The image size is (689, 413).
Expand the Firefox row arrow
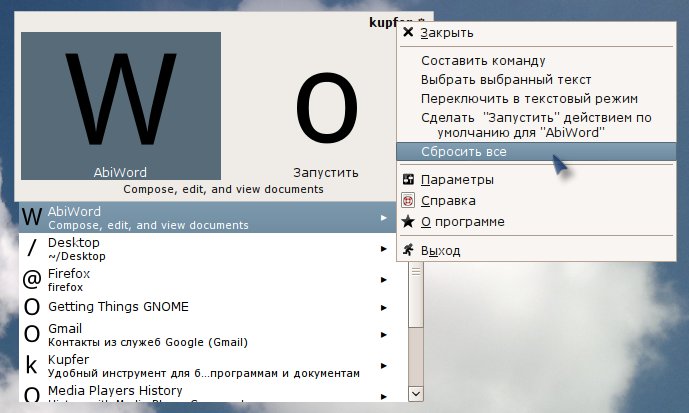384,279
